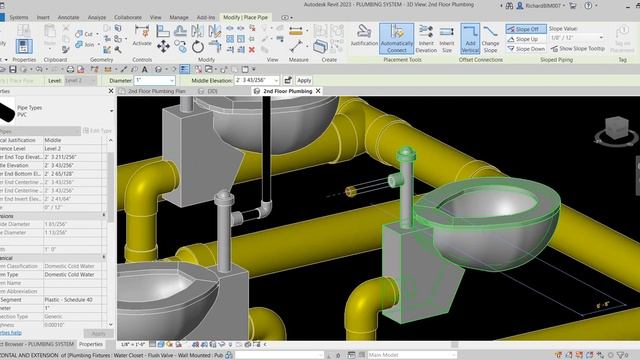
Task: Click the Properties palette ribbon button
Action: tap(24, 46)
